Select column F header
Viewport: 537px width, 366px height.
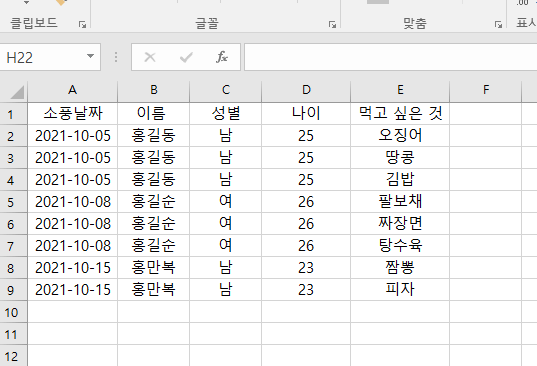[x=485, y=90]
